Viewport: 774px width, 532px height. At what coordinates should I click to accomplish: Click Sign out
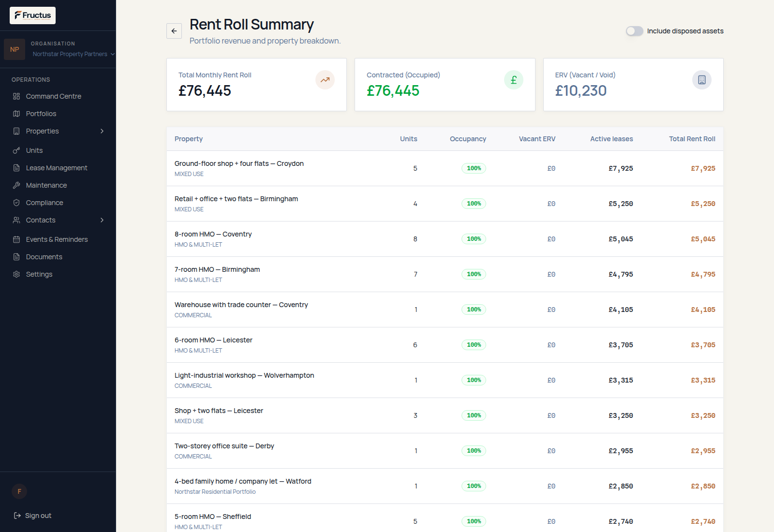(x=32, y=516)
